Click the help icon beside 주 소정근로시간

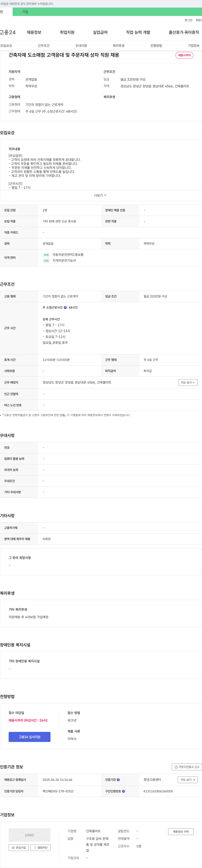[65, 307]
